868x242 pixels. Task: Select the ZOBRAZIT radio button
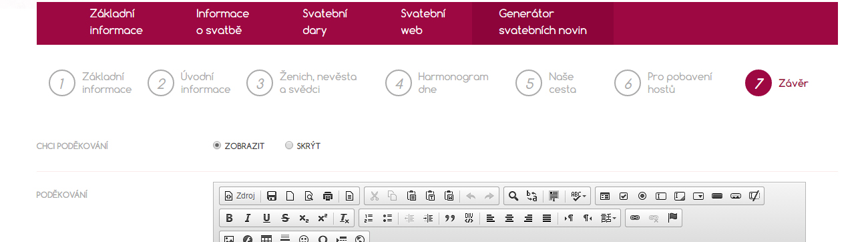point(217,145)
